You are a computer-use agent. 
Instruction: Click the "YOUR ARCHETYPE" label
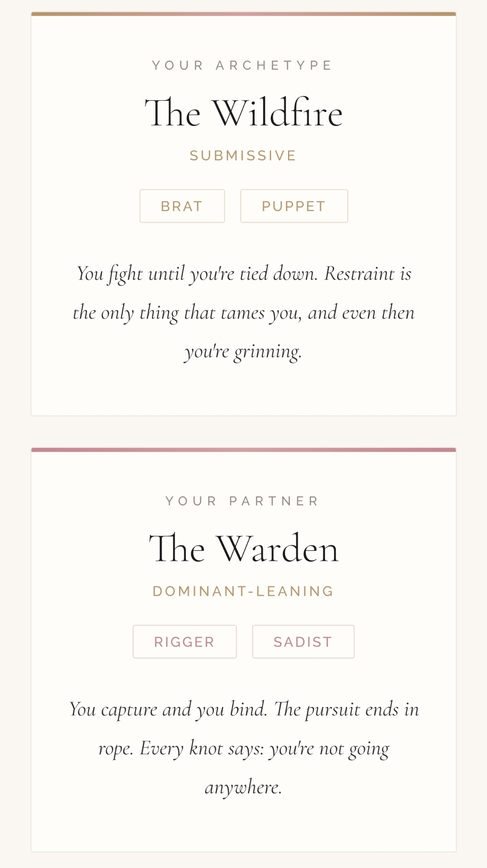[242, 66]
